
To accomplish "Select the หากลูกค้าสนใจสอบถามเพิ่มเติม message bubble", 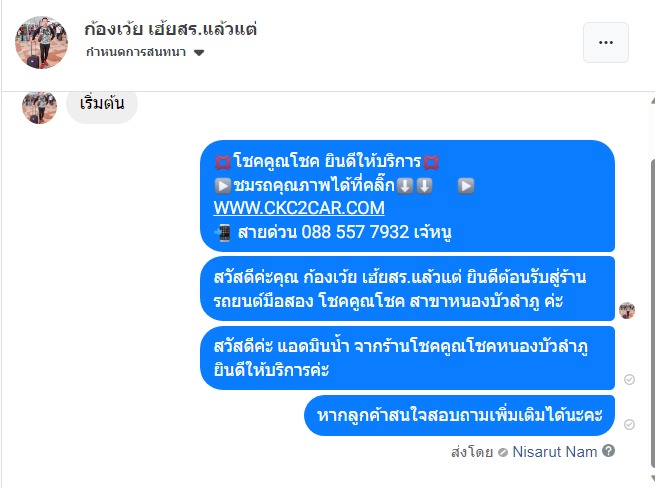I will pos(459,415).
